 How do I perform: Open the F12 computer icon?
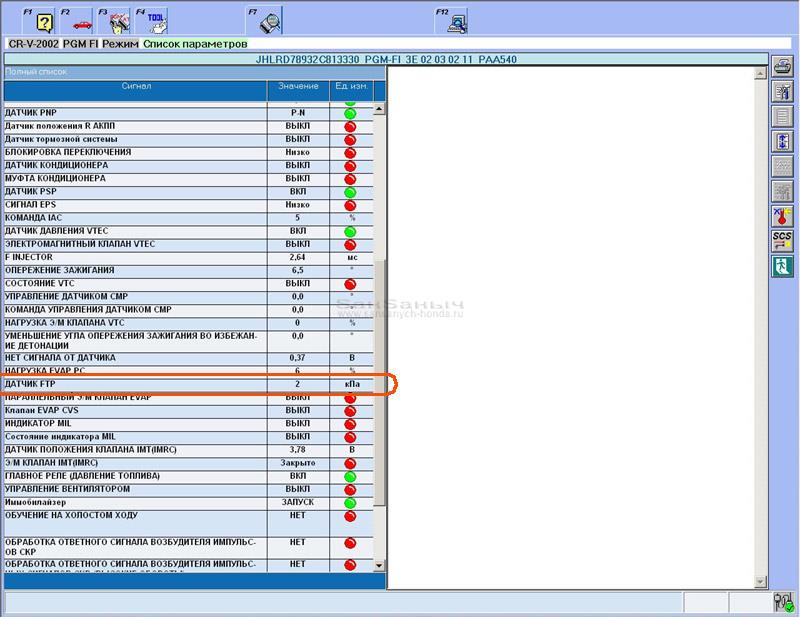(457, 20)
